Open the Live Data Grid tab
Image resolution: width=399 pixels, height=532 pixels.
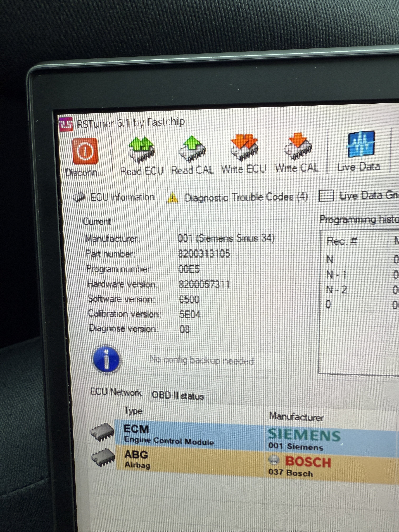(x=359, y=196)
